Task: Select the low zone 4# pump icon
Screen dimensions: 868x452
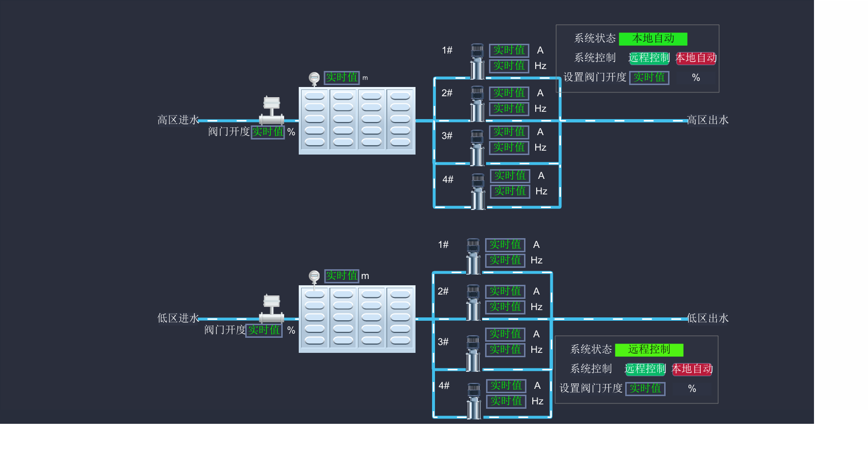Action: [474, 401]
